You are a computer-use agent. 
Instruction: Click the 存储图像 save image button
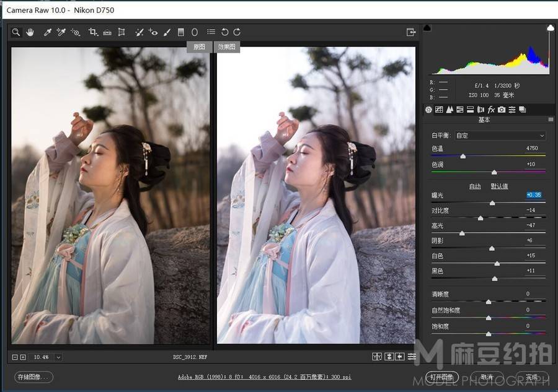click(x=34, y=377)
